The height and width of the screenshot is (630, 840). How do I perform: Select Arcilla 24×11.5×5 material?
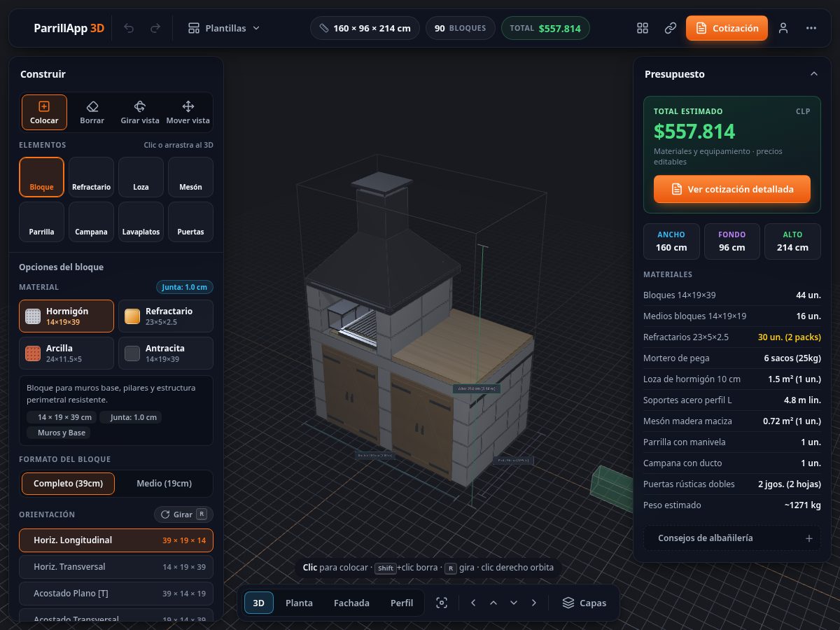(x=66, y=353)
